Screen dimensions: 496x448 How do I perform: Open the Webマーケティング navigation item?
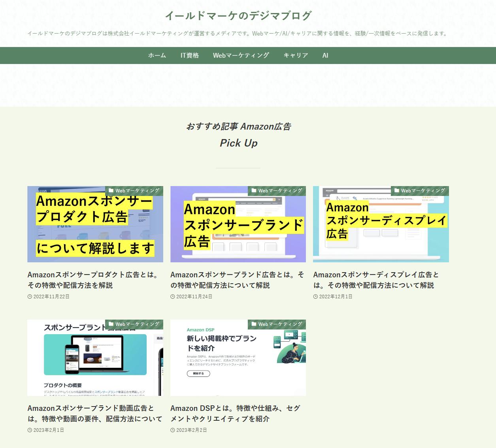241,55
